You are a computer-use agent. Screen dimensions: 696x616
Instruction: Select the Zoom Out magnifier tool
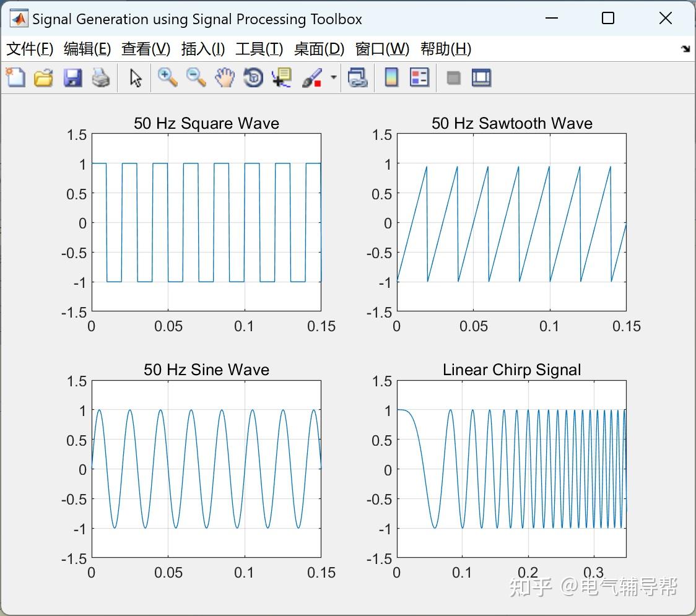pos(196,77)
